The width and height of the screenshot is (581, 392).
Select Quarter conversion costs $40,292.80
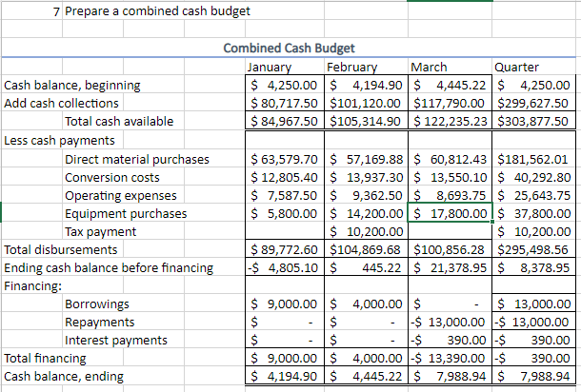(534, 178)
